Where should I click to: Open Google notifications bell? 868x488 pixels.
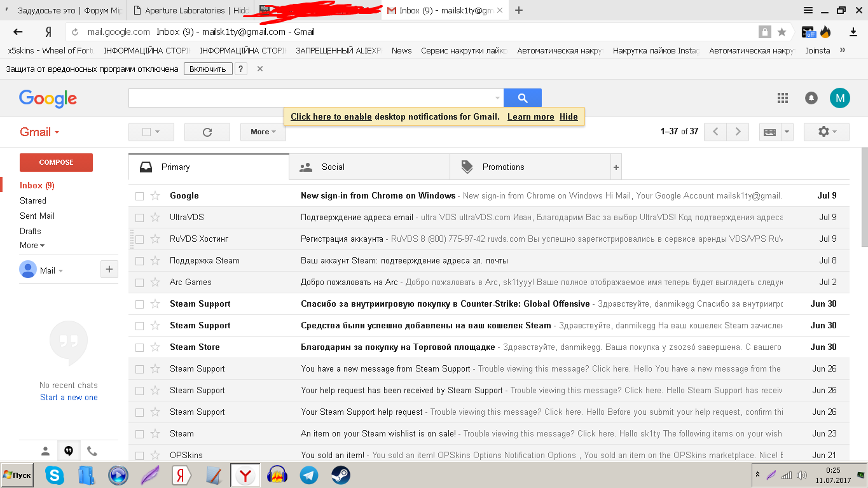(x=811, y=98)
